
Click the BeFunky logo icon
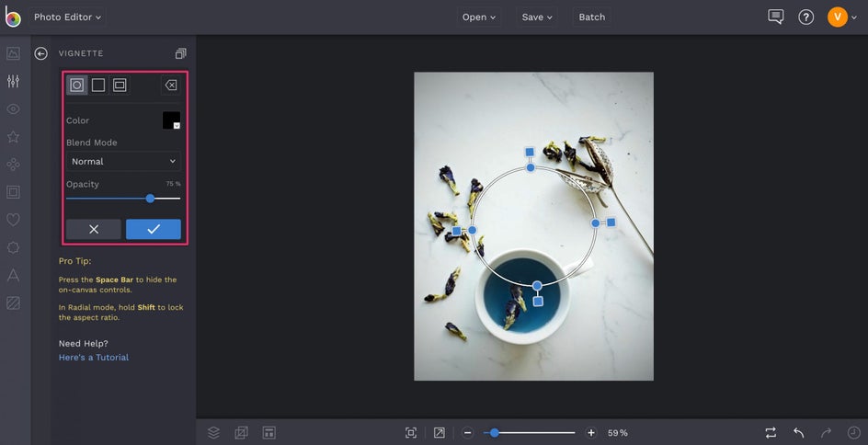pos(13,17)
